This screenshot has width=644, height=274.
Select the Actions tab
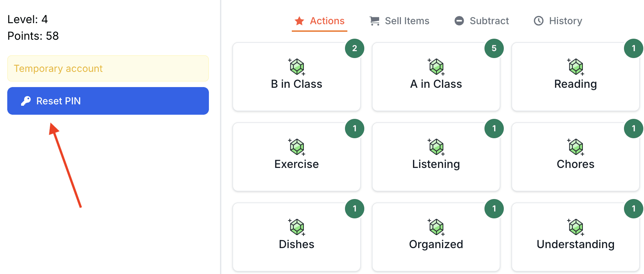[x=319, y=21]
